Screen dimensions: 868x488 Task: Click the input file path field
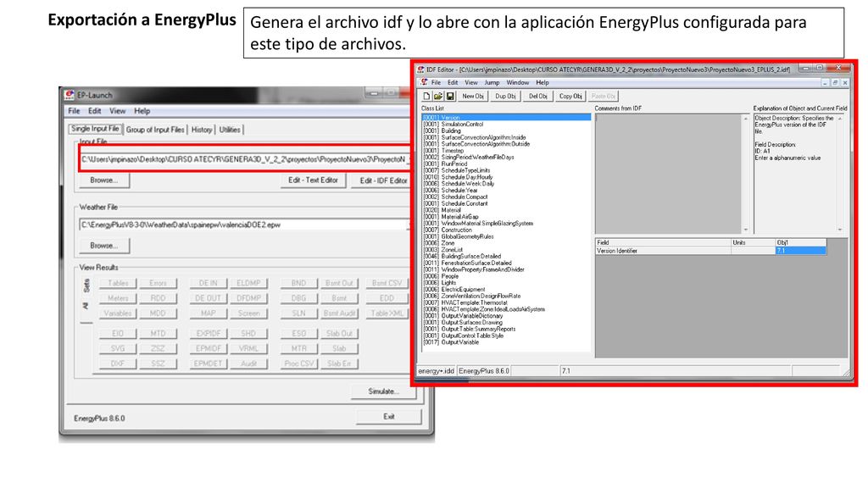[246, 159]
